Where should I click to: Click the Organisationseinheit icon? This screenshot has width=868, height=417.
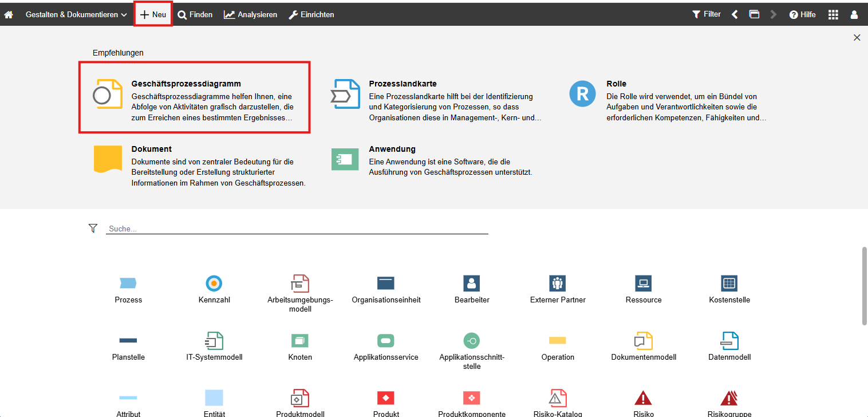point(385,283)
